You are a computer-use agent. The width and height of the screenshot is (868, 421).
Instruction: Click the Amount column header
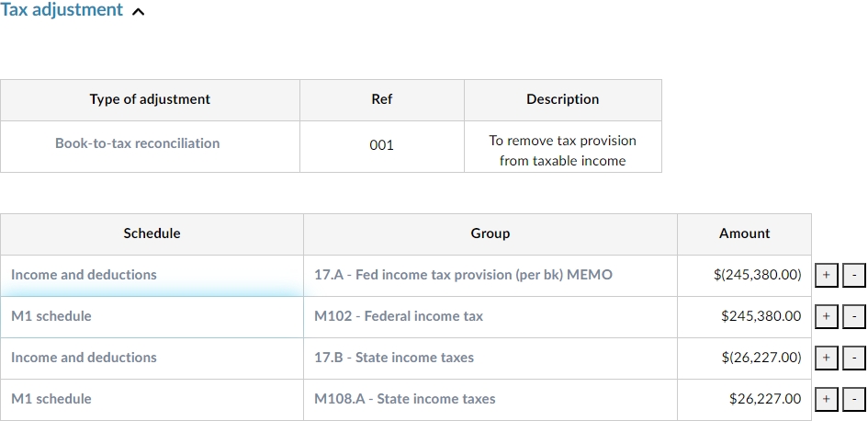tap(744, 233)
